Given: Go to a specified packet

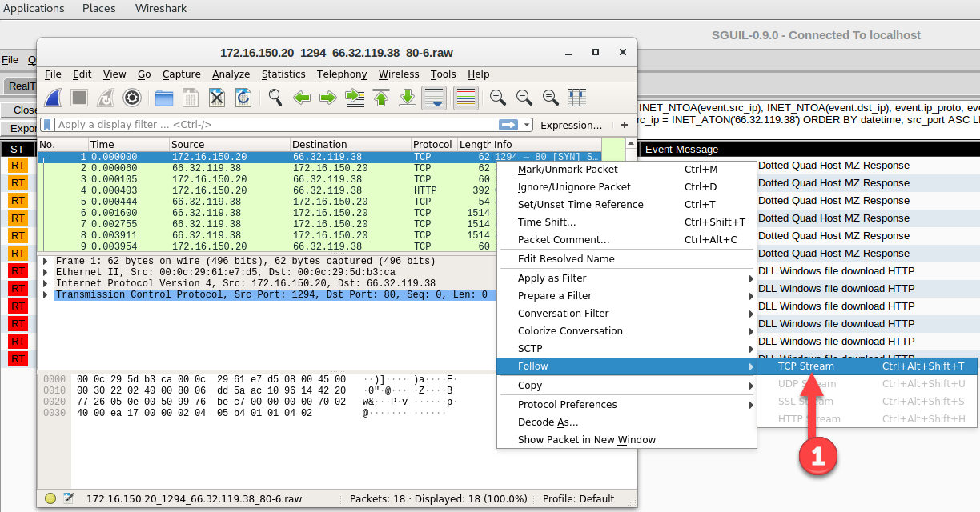Looking at the screenshot, I should coord(355,98).
